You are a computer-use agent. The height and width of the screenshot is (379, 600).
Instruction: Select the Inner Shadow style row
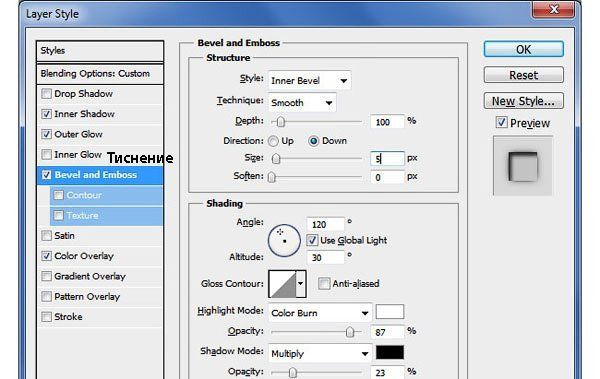(x=101, y=114)
